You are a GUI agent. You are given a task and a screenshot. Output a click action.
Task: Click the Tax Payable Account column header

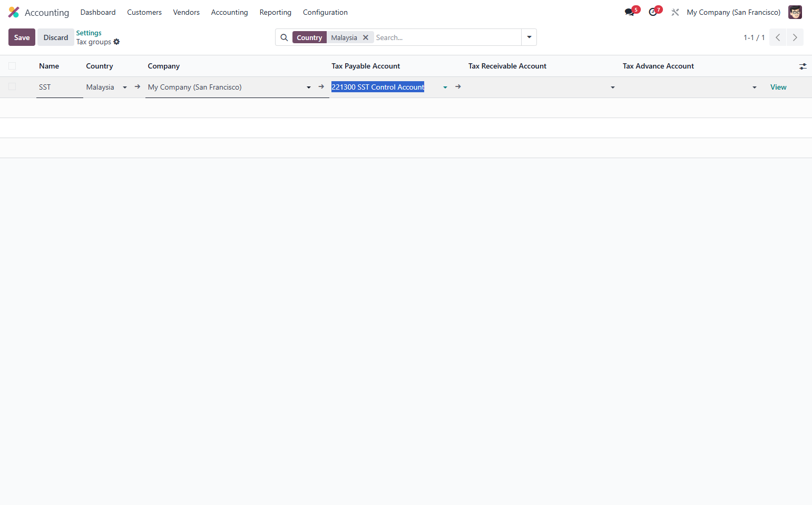[366, 66]
